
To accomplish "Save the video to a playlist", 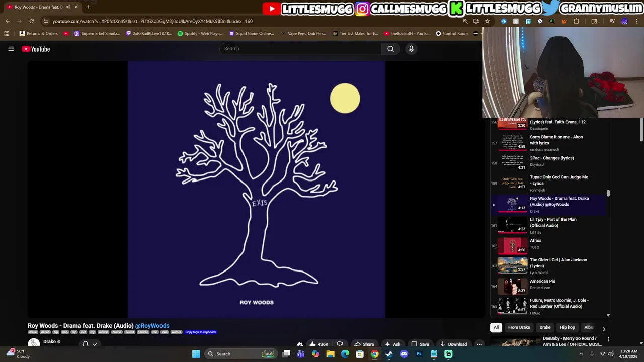I will pos(420,344).
